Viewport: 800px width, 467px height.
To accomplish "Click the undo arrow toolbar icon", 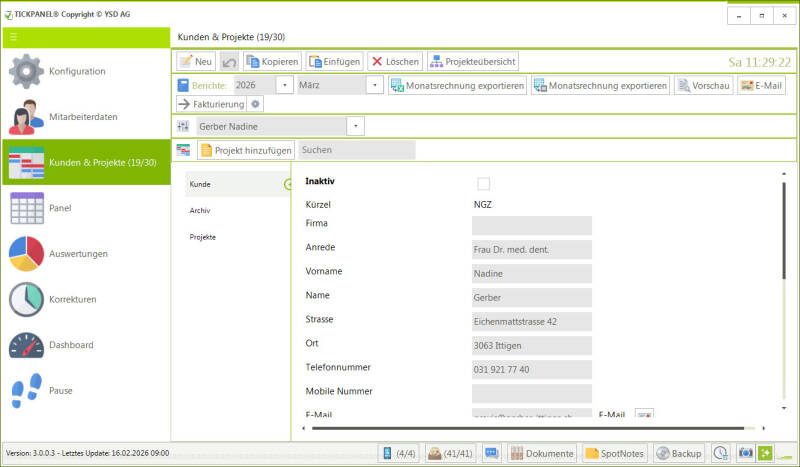I will [x=229, y=62].
